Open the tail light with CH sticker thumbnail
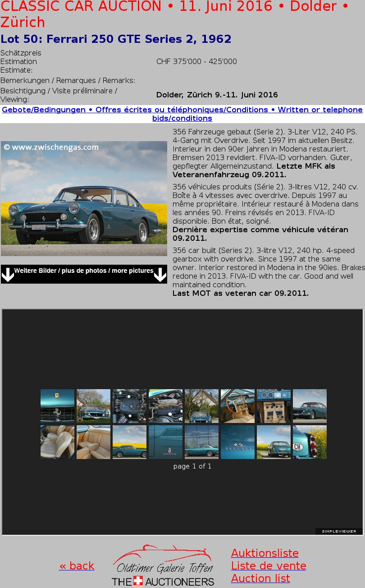 tap(310, 442)
